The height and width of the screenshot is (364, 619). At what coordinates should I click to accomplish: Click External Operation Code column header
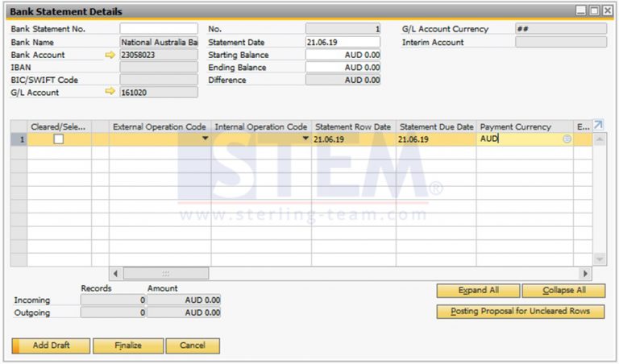click(160, 127)
